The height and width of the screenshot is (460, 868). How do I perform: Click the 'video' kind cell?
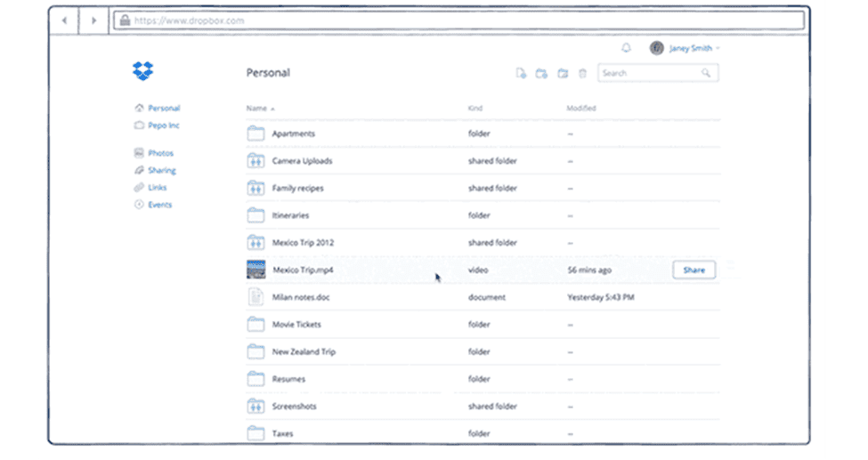478,270
